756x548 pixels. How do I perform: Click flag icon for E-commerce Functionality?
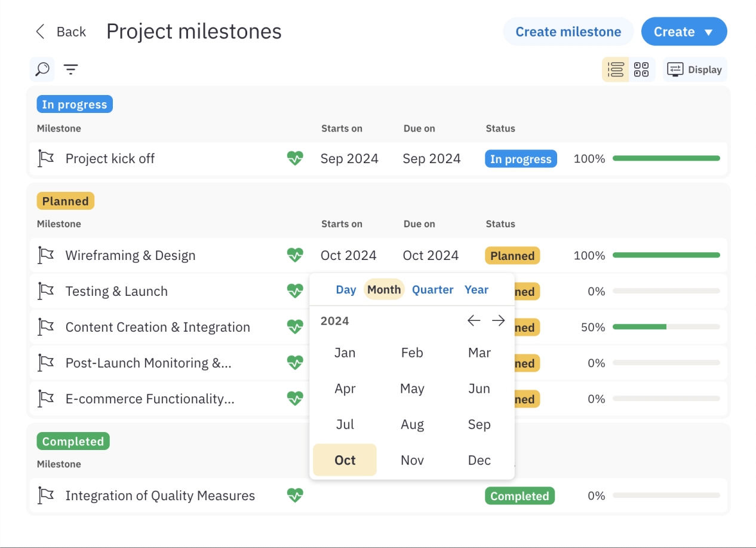[x=46, y=399]
